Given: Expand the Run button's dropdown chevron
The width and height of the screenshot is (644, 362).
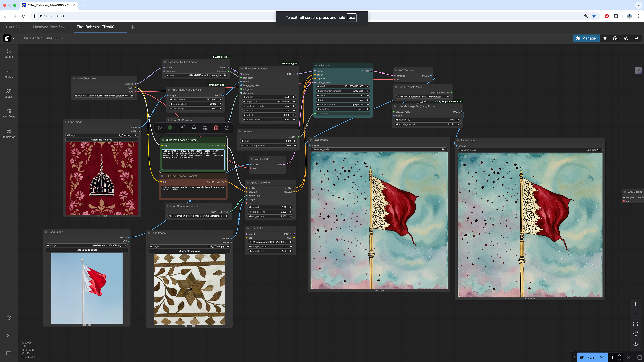Looking at the screenshot, I should tap(602, 357).
